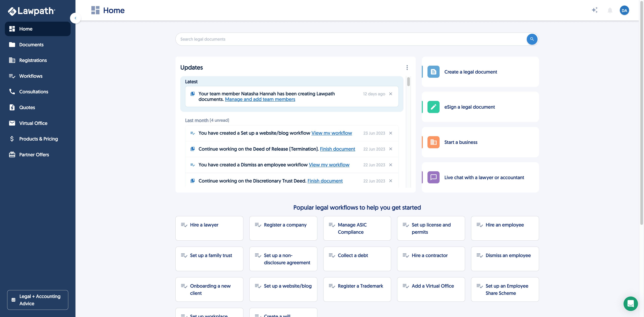
Task: Open the Manage and add team members link
Action: 260,99
